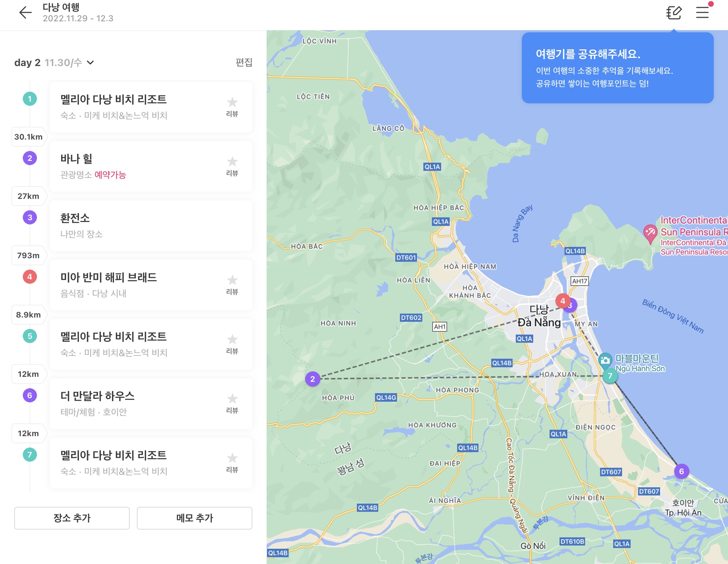728x564 pixels.
Task: Click the 30.1km distance badge
Action: point(28,137)
